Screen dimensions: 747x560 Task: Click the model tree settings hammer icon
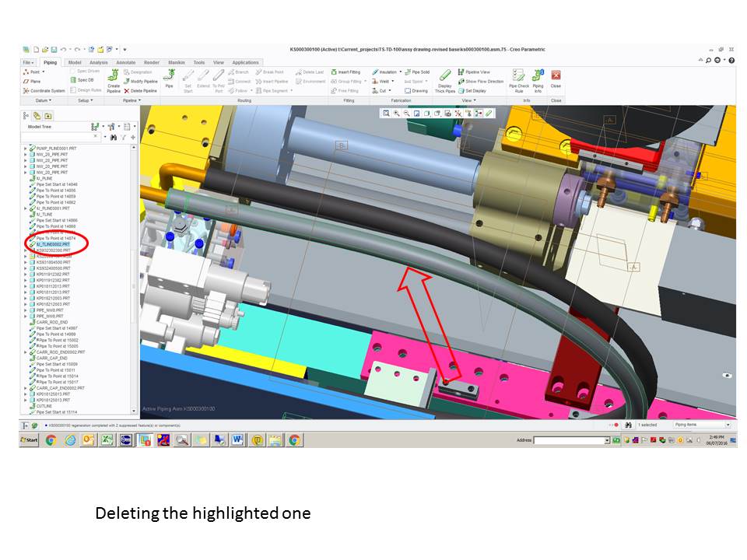(x=111, y=127)
